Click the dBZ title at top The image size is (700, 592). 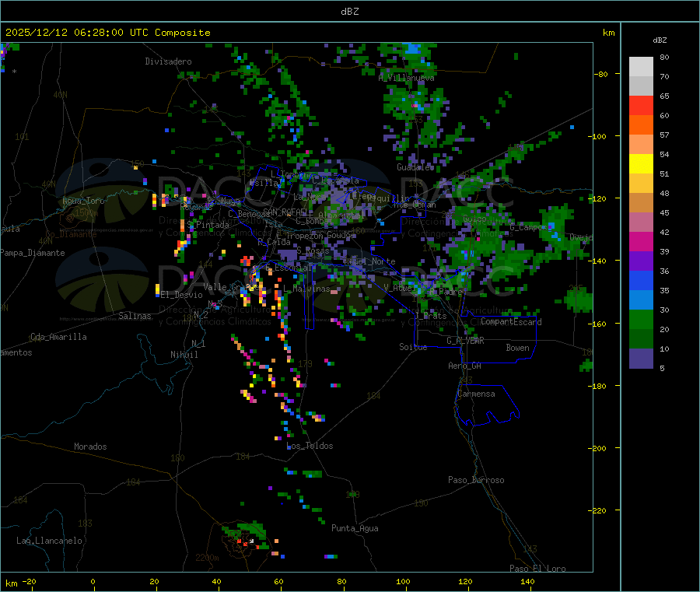(349, 12)
